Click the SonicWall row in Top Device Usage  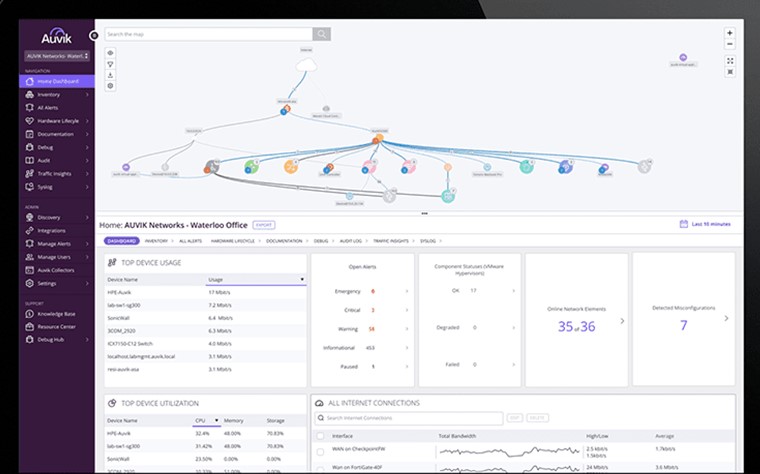click(x=206, y=318)
